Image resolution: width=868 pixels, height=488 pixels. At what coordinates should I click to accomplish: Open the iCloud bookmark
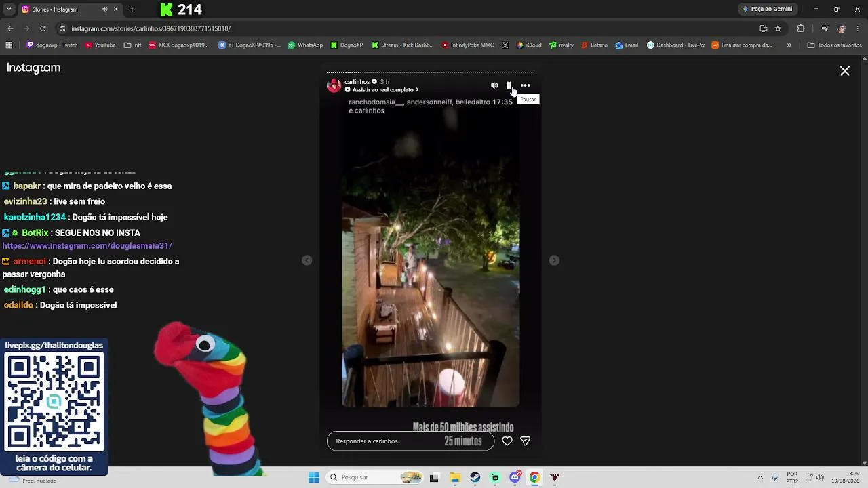pyautogui.click(x=529, y=45)
